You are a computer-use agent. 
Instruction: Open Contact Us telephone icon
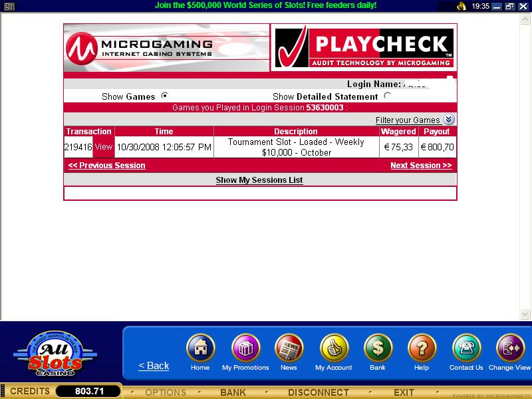pos(466,348)
